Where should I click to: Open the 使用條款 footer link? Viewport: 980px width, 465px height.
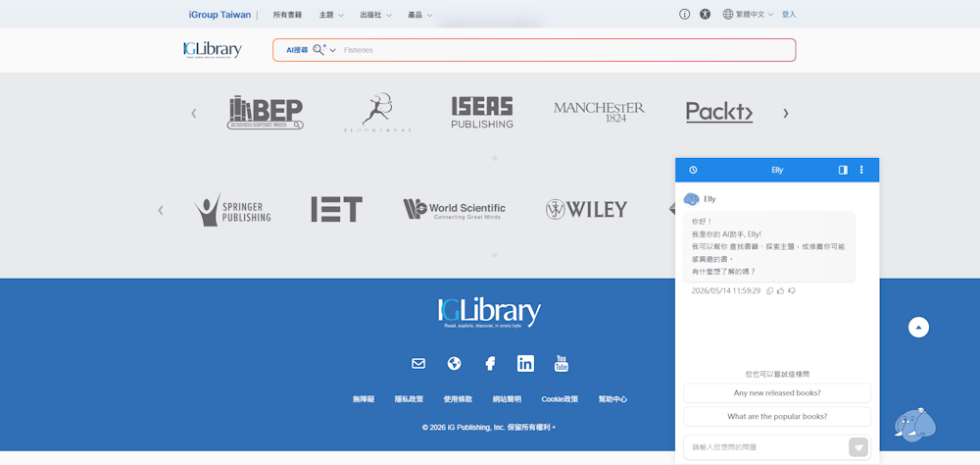458,399
